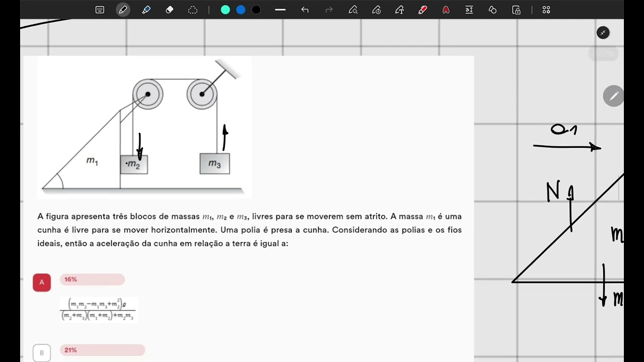Choose answer option B
The height and width of the screenshot is (362, 644).
[42, 353]
